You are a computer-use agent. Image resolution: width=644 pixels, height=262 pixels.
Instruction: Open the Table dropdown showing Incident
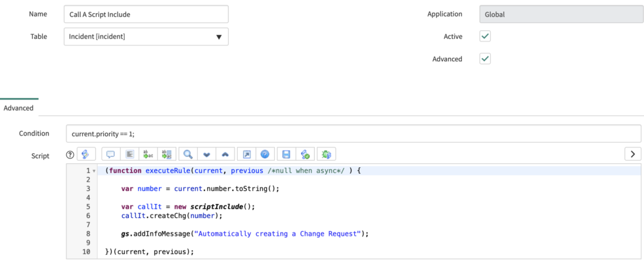coord(146,37)
